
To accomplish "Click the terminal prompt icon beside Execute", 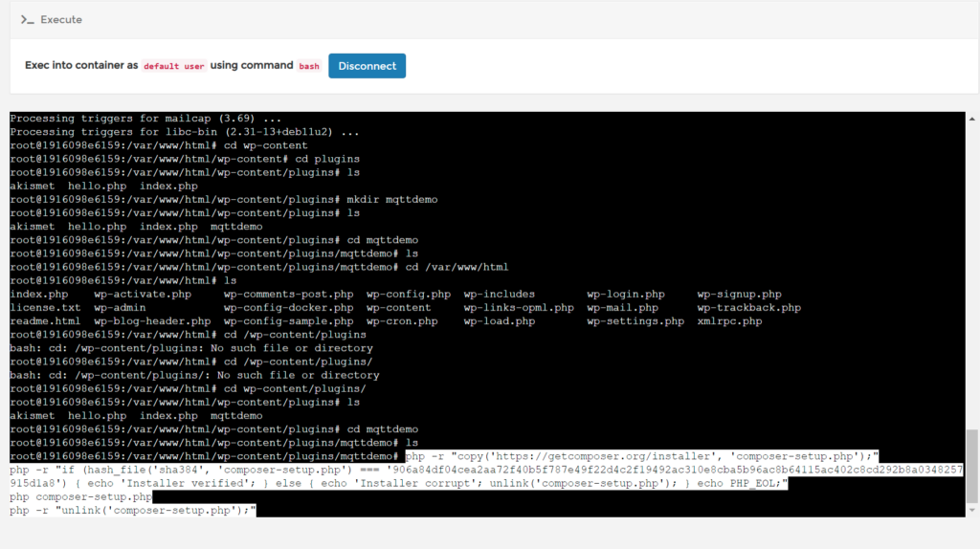I will click(x=28, y=19).
